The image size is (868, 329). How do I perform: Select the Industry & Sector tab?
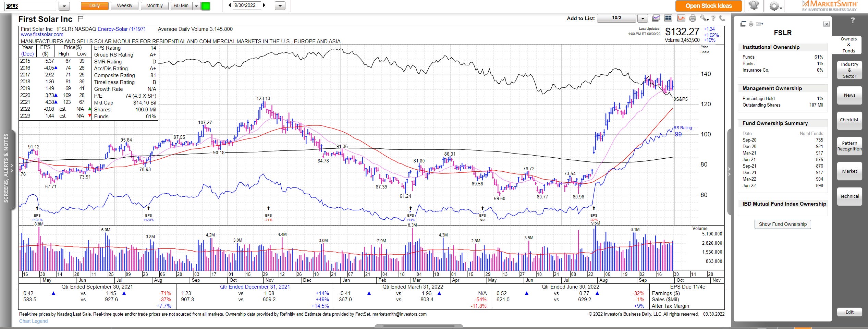(849, 70)
